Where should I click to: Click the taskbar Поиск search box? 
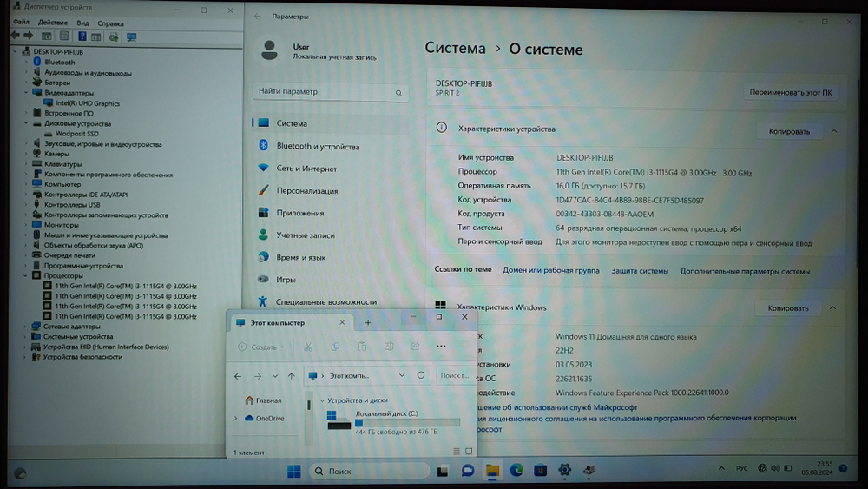click(368, 472)
